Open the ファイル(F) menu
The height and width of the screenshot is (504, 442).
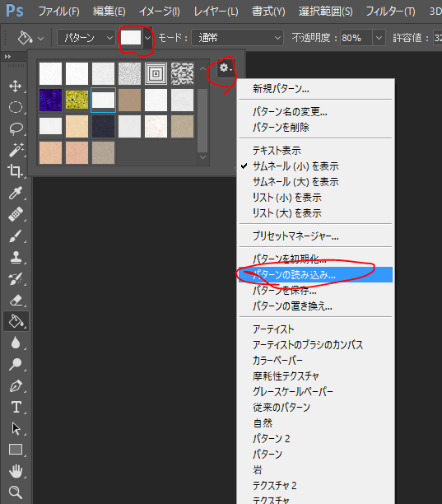pos(58,12)
